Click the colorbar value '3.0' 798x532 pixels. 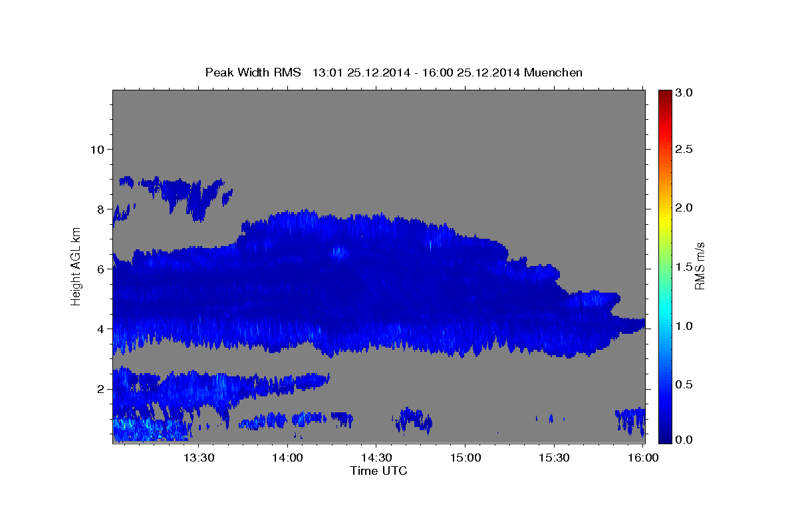(x=685, y=92)
